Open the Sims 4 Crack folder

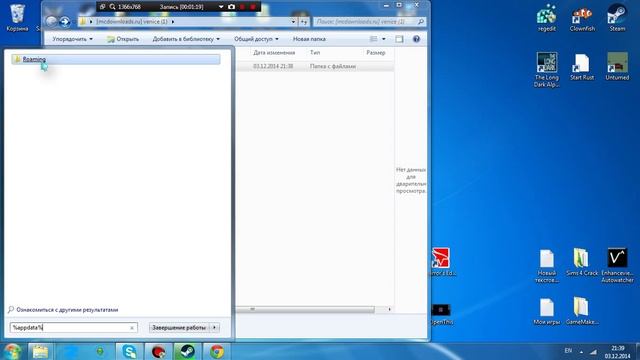pos(582,262)
